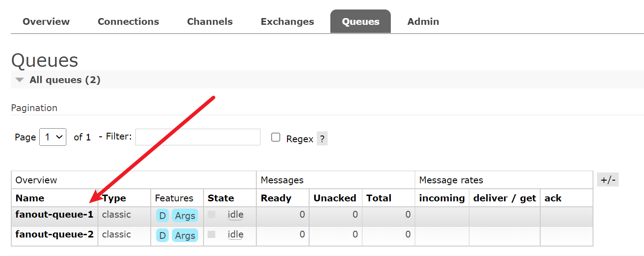Sort by the Total column header
The height and width of the screenshot is (256, 644).
379,198
